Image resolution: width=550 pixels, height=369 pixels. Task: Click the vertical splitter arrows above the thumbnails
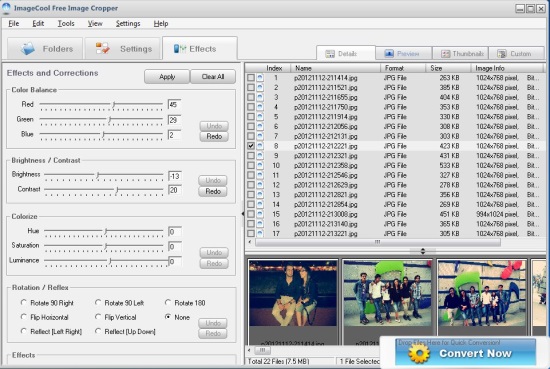(x=423, y=251)
